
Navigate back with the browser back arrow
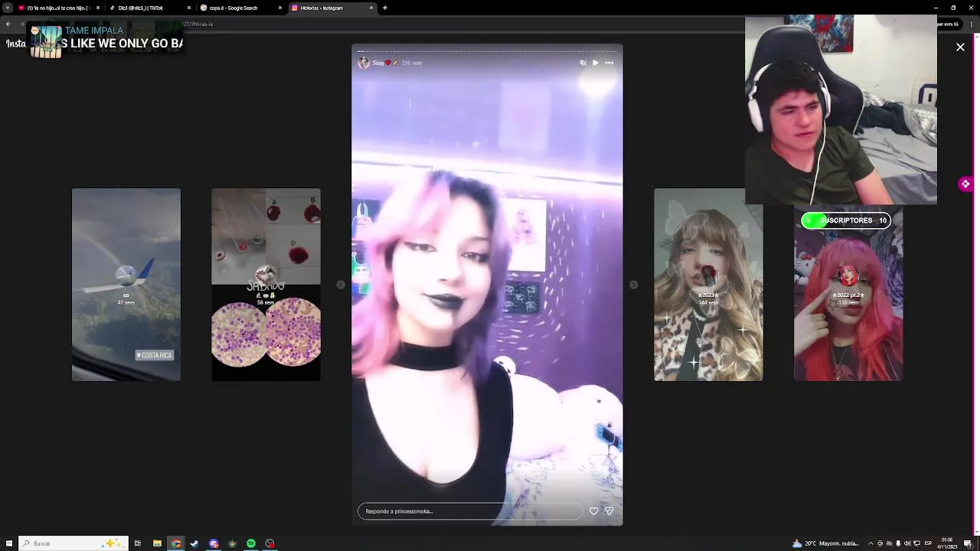pos(8,24)
